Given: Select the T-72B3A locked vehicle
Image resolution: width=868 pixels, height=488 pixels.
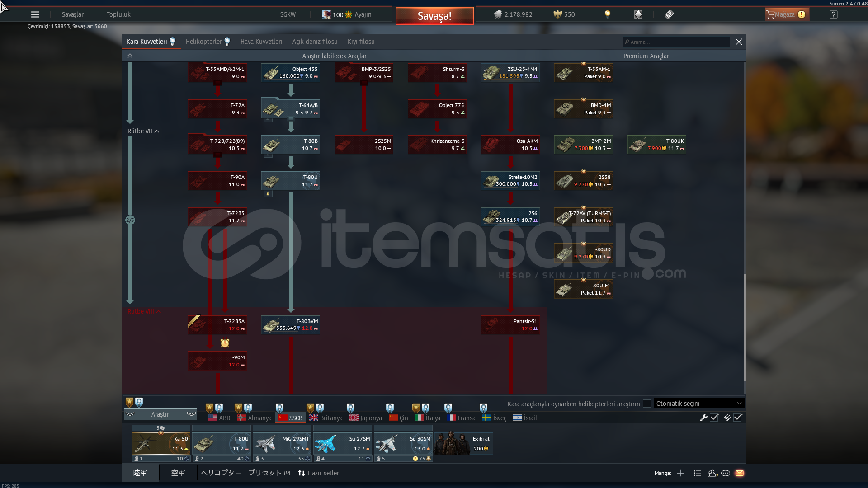Looking at the screenshot, I should click(x=217, y=325).
